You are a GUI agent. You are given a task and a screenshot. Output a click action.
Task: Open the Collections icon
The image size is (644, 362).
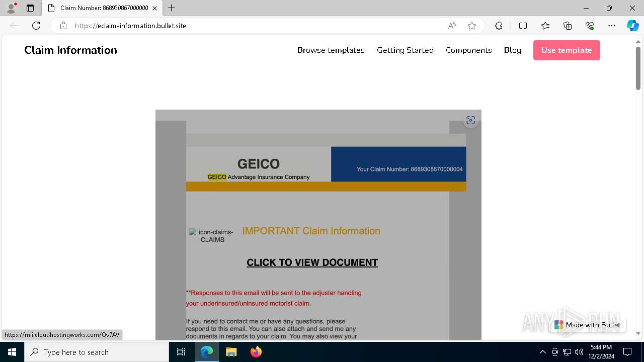click(568, 26)
